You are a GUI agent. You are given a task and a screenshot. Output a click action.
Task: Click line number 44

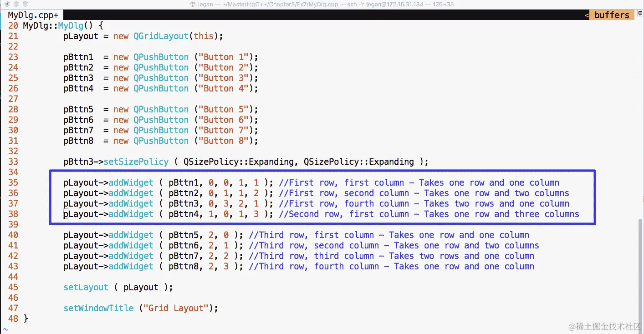pos(13,277)
